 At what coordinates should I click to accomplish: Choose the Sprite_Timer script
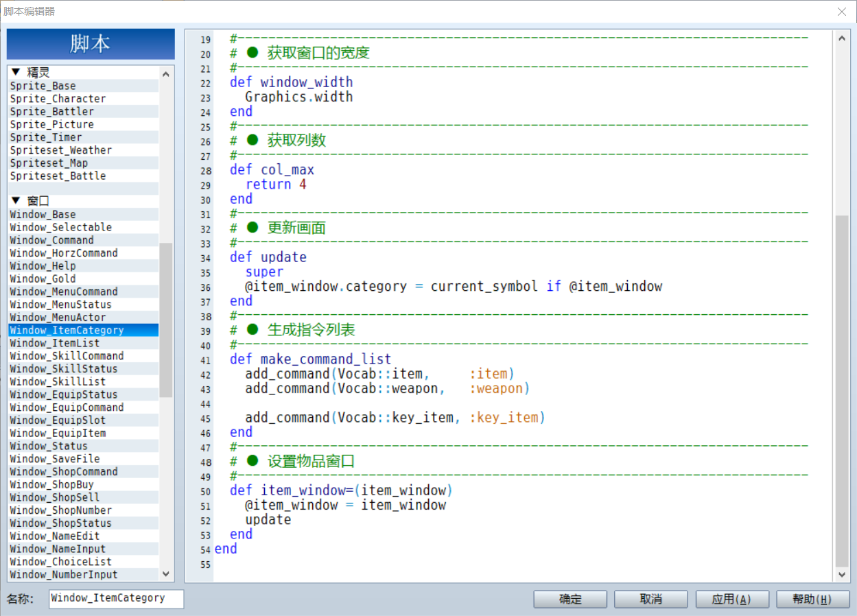pyautogui.click(x=84, y=137)
